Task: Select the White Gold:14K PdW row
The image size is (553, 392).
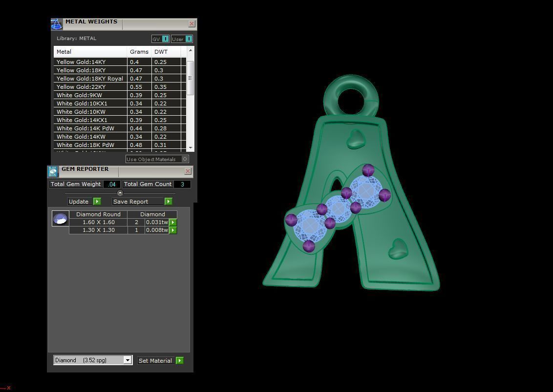Action: (120, 128)
